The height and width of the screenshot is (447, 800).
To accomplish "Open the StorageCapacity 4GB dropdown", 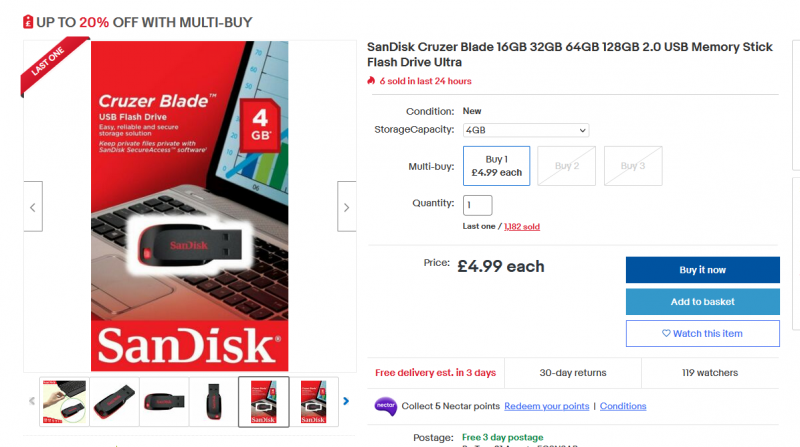I will [526, 130].
